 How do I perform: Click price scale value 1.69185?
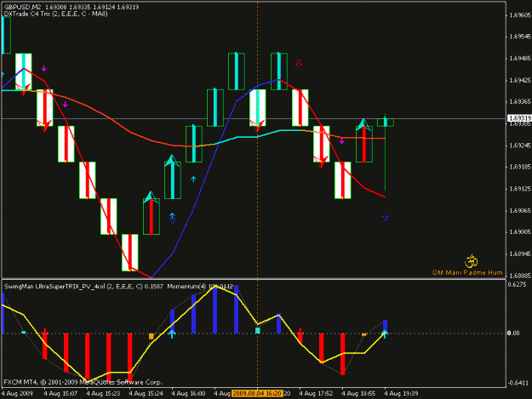click(x=520, y=167)
